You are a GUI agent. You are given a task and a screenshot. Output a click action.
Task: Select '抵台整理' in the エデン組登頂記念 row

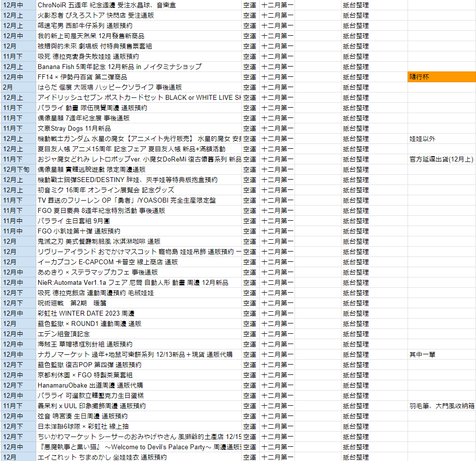tap(374, 334)
